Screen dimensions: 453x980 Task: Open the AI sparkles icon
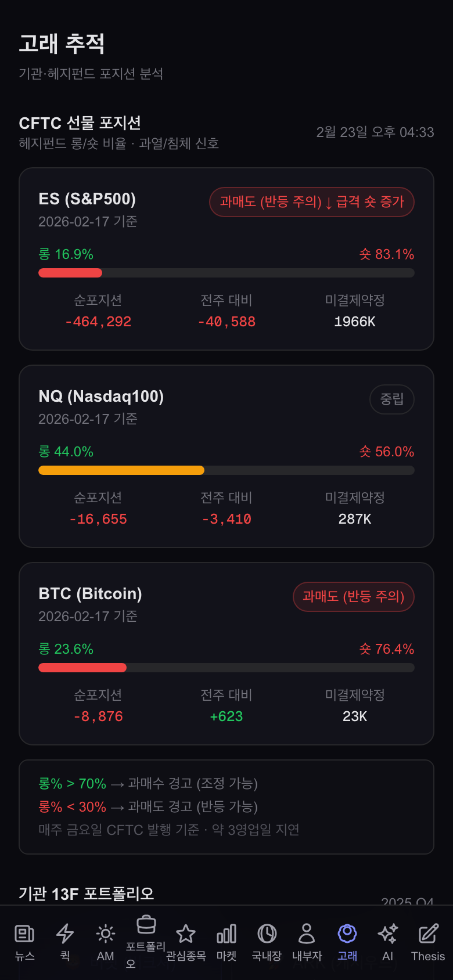coord(387,934)
